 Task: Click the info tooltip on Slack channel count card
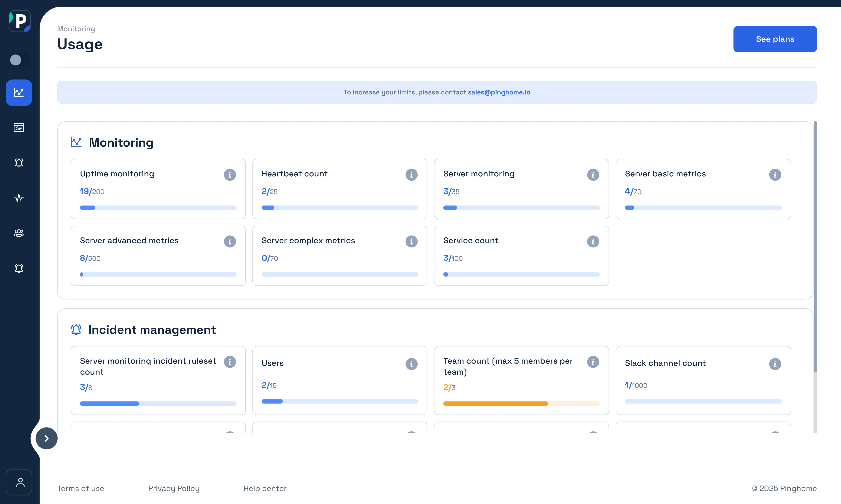pos(775,364)
